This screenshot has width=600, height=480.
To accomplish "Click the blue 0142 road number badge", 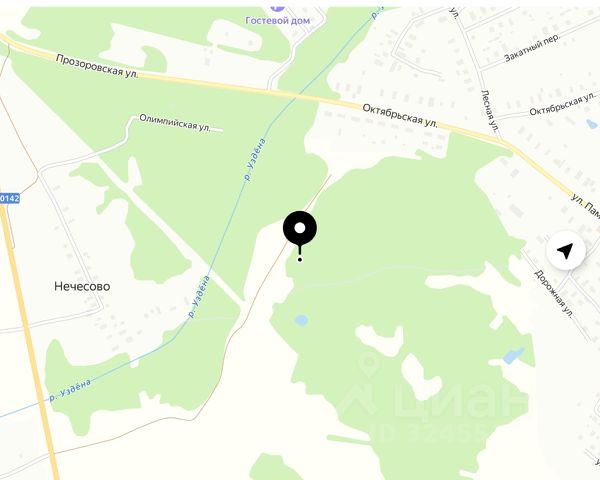I will (9, 198).
